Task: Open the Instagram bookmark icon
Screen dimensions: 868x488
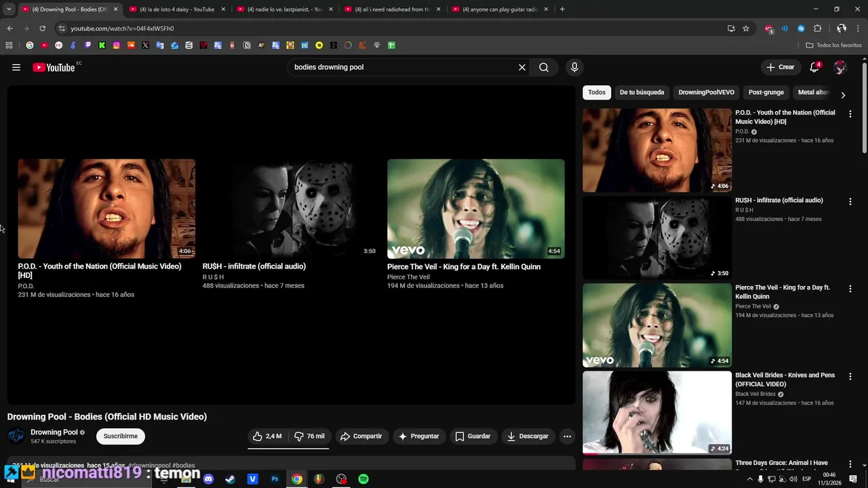Action: [117, 45]
